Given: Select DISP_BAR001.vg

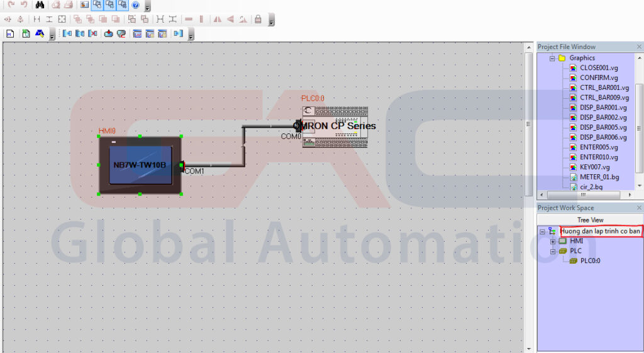Looking at the screenshot, I should (x=603, y=108).
